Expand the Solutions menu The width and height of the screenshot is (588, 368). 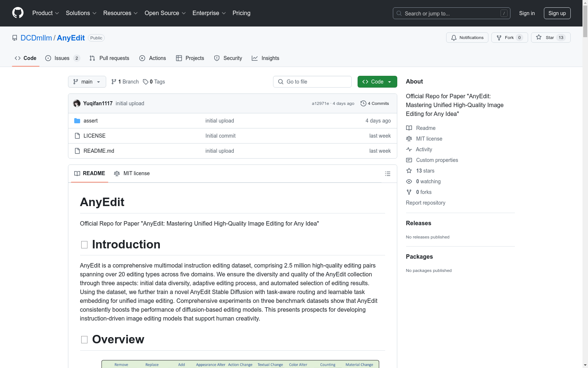pos(81,13)
